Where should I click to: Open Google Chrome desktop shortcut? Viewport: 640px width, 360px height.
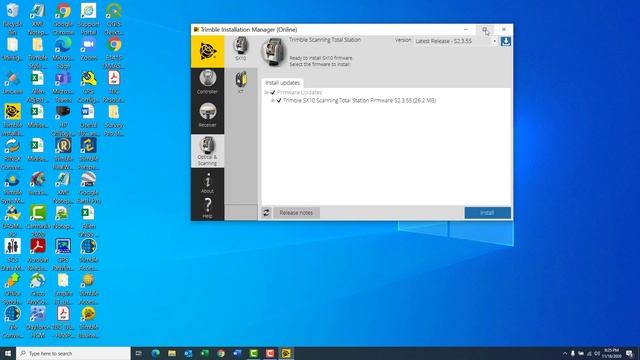pos(63,19)
